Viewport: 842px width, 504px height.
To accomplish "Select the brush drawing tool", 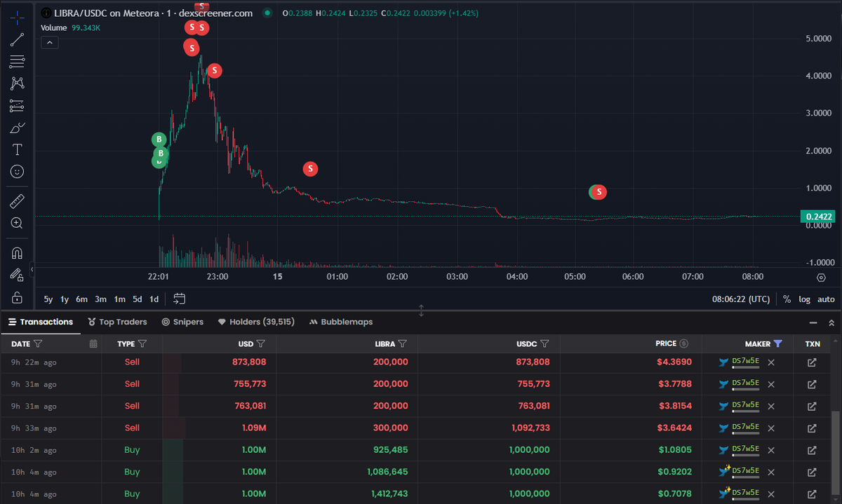I will [17, 128].
